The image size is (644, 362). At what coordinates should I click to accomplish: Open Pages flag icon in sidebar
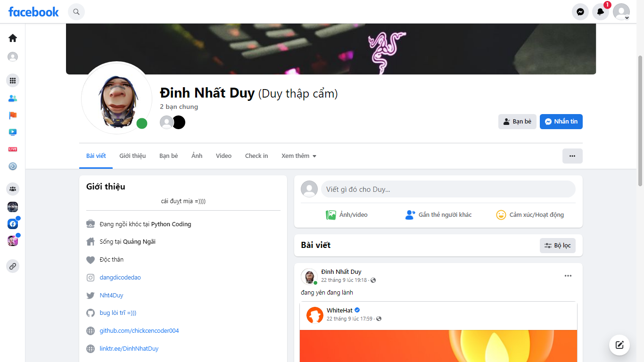coord(13,115)
